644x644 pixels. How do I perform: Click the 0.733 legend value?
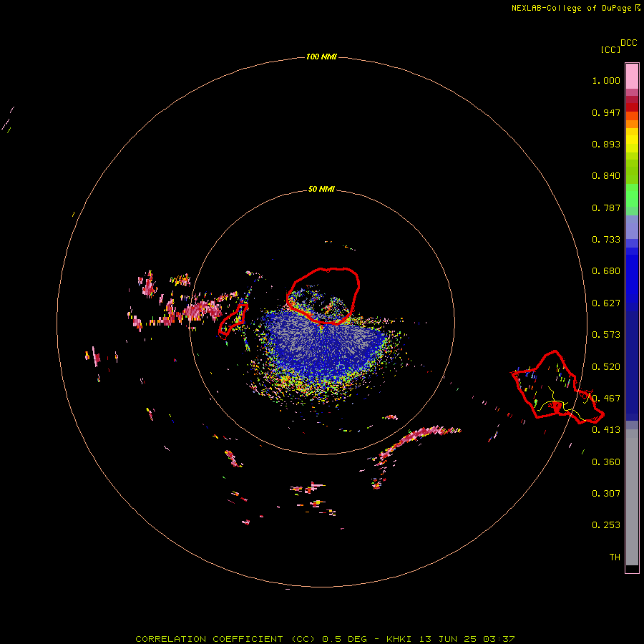[606, 240]
